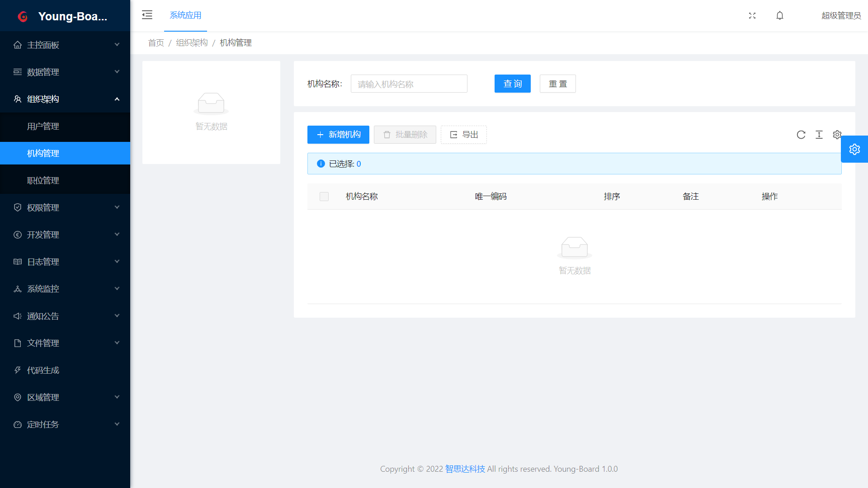Change table density with height icon
The image size is (868, 488).
click(x=819, y=135)
